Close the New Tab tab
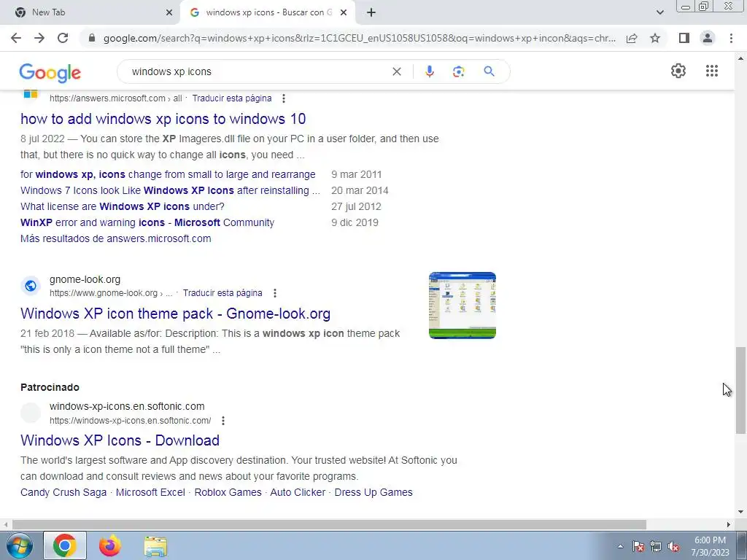The image size is (747, 560). point(169,12)
